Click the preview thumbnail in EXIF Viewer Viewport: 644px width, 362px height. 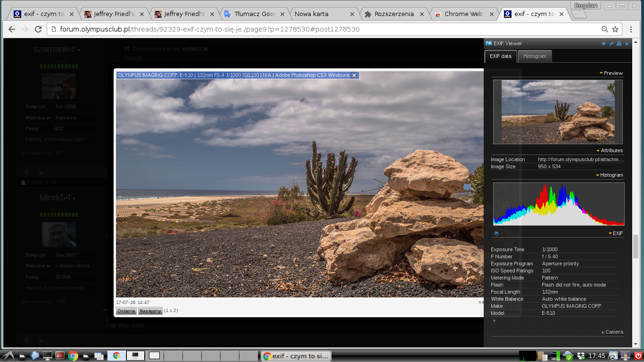(x=558, y=112)
